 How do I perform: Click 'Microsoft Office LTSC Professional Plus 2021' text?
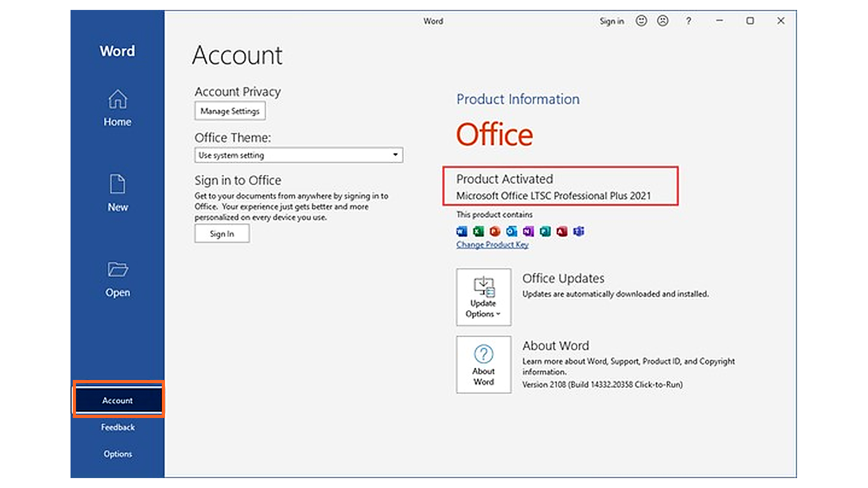tap(553, 196)
